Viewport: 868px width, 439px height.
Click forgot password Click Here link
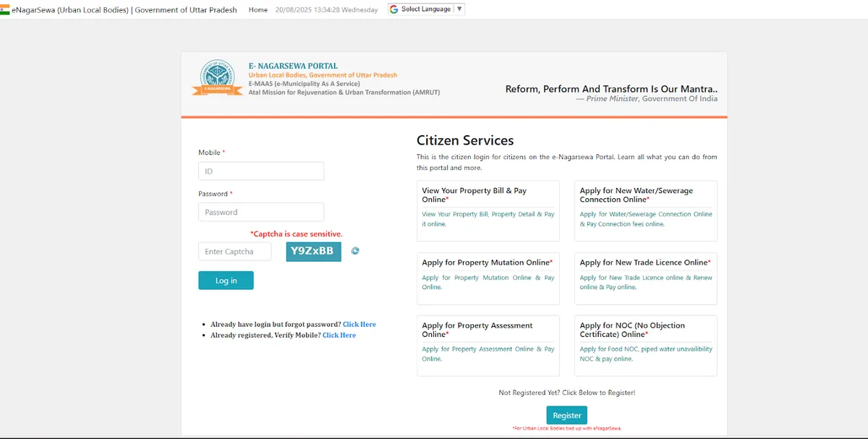point(359,325)
